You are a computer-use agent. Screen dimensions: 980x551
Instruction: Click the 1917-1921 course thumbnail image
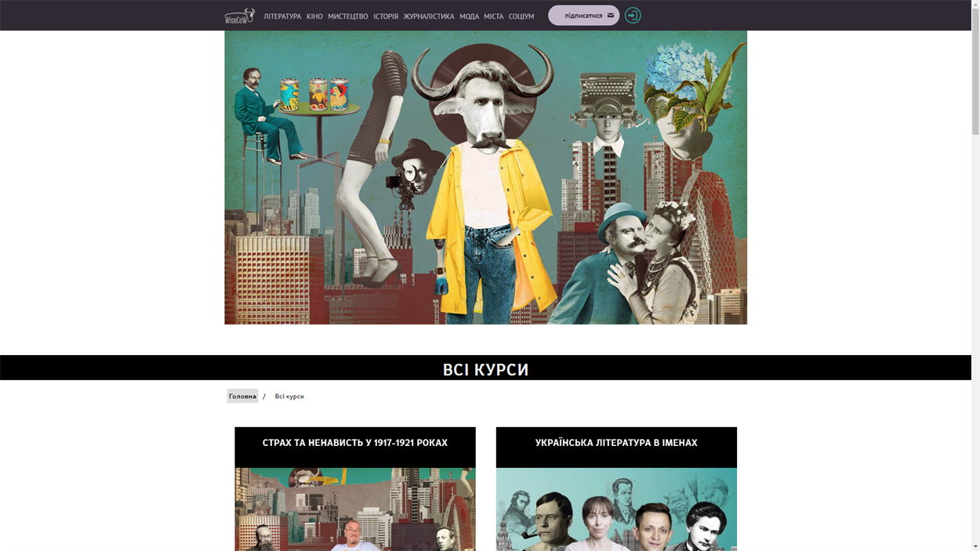pos(355,509)
